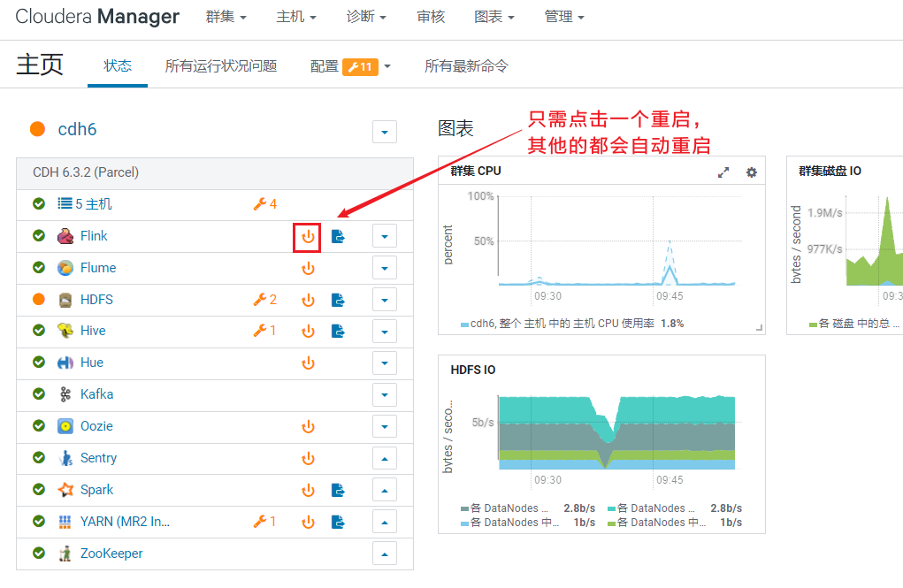Viewport: 903px width, 588px height.
Task: Expand the 群集 CPU chart to fullscreen
Action: [723, 172]
